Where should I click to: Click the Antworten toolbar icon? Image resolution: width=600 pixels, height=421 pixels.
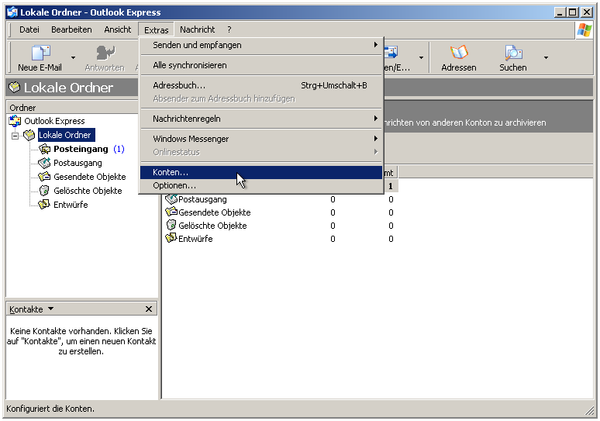105,53
